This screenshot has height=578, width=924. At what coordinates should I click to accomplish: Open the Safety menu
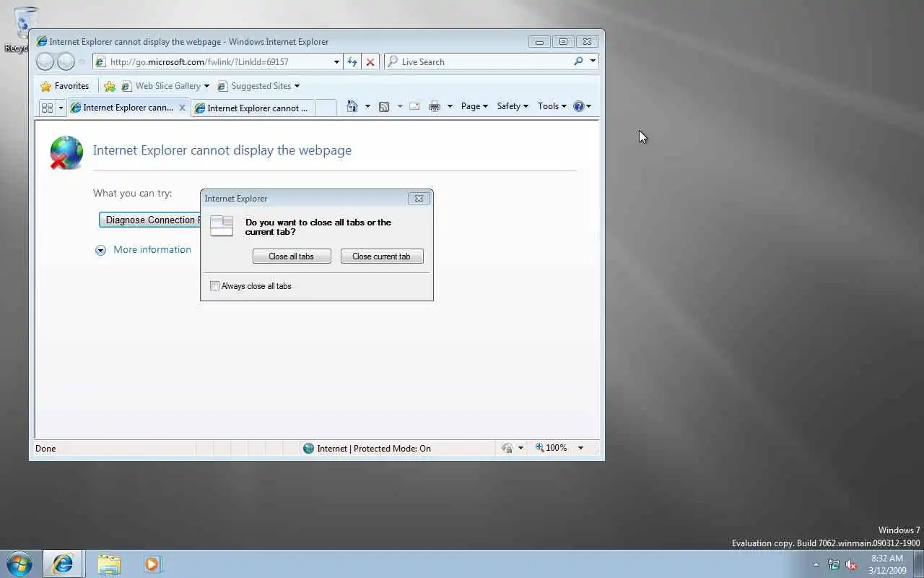pyautogui.click(x=513, y=106)
